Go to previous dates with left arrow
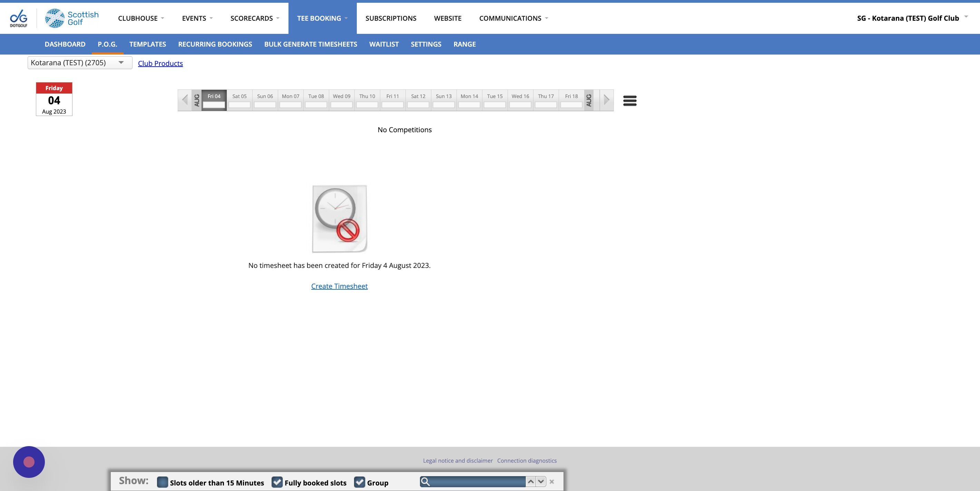Viewport: 980px width, 491px height. coord(185,100)
